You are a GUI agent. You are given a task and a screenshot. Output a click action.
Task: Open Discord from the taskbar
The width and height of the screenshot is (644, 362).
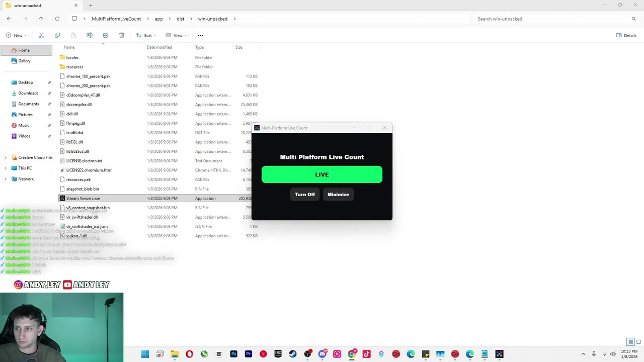tap(323, 354)
